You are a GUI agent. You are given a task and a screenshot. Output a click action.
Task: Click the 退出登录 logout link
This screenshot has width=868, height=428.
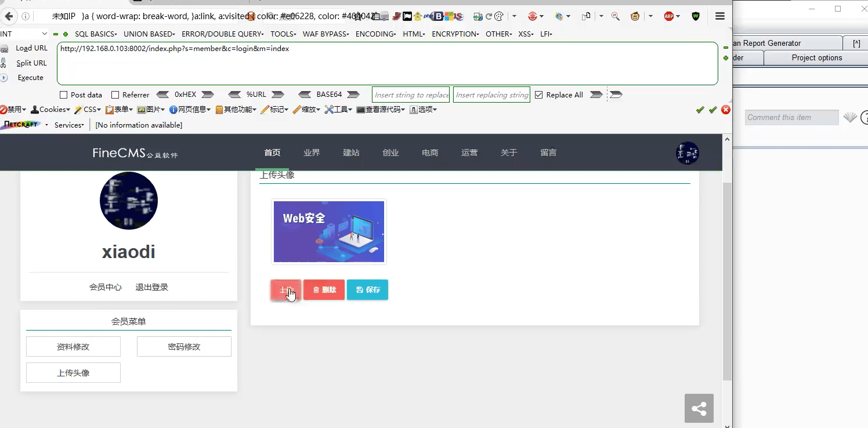152,287
